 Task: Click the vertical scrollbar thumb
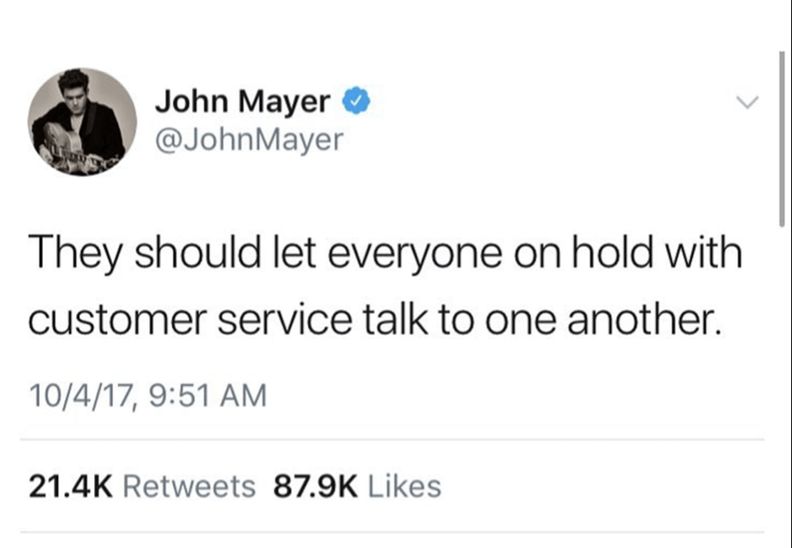pyautogui.click(x=781, y=138)
